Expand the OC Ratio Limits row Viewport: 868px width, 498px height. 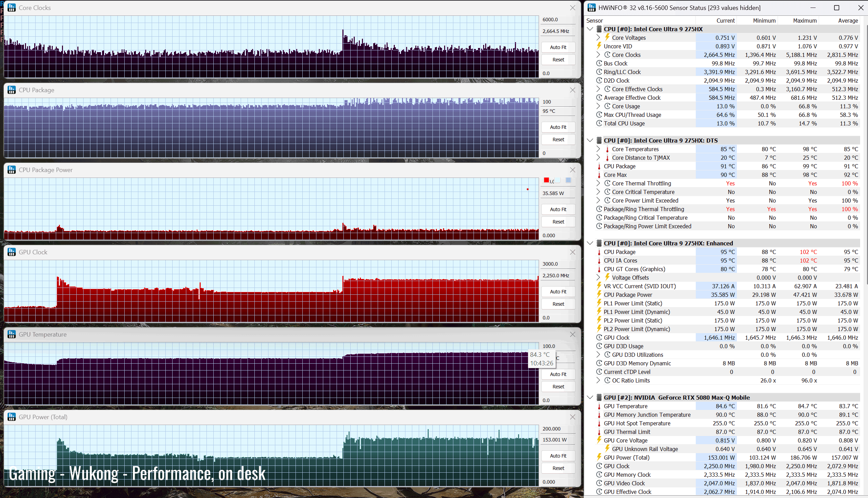598,380
